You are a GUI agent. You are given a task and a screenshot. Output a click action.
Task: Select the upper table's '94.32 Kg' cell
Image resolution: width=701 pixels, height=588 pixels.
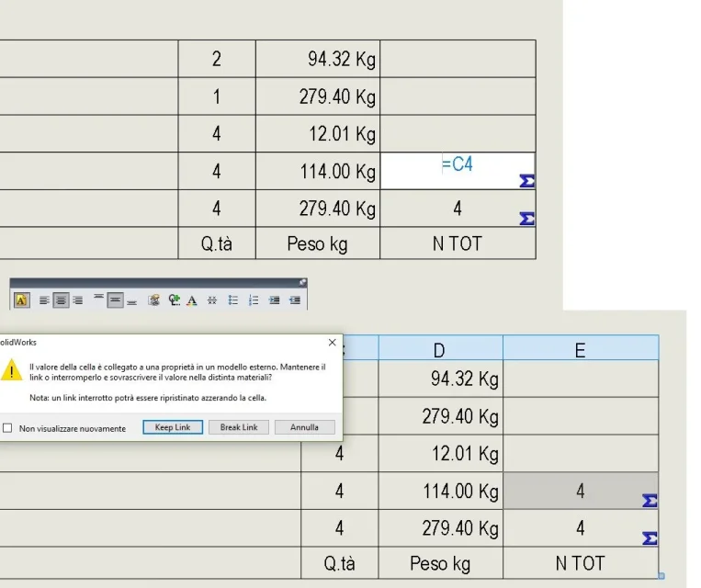coord(318,59)
